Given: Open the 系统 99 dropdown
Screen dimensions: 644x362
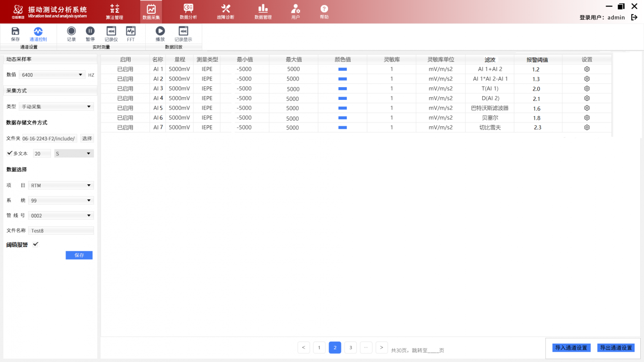Looking at the screenshot, I should coord(61,200).
